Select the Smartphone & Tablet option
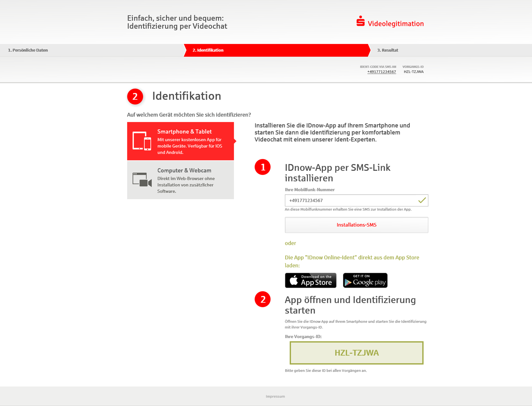 (x=181, y=141)
